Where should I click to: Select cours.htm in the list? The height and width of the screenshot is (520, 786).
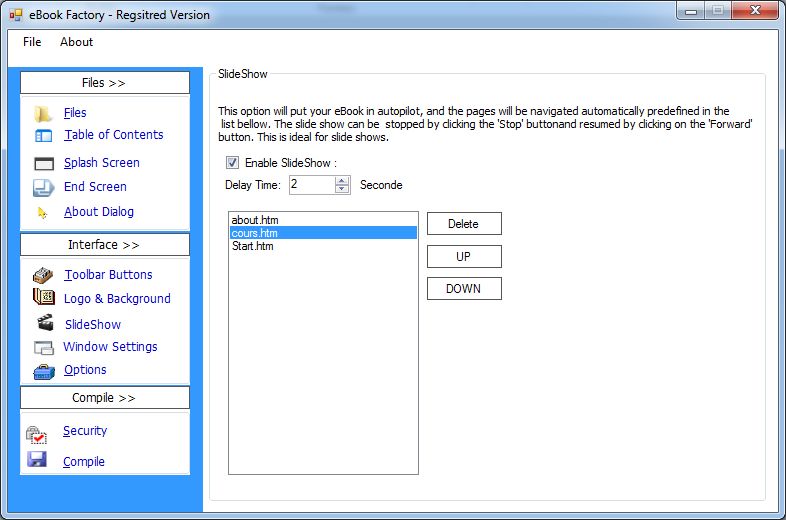point(323,233)
